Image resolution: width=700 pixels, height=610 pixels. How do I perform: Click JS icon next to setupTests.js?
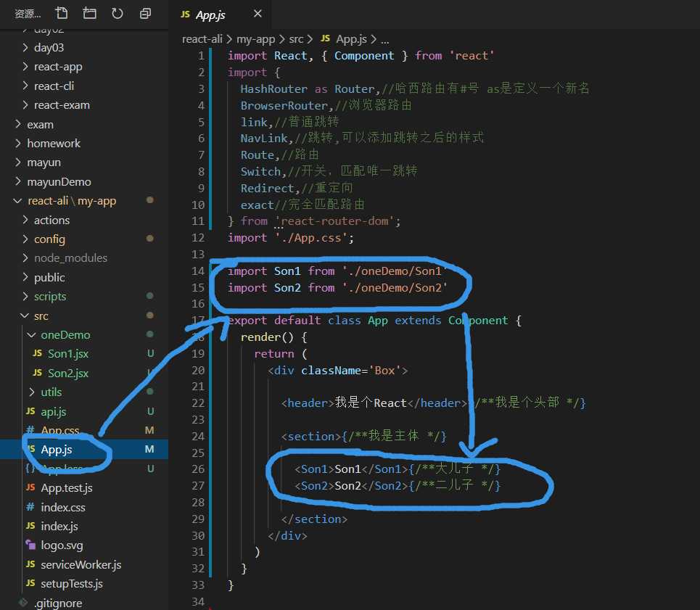(x=30, y=583)
